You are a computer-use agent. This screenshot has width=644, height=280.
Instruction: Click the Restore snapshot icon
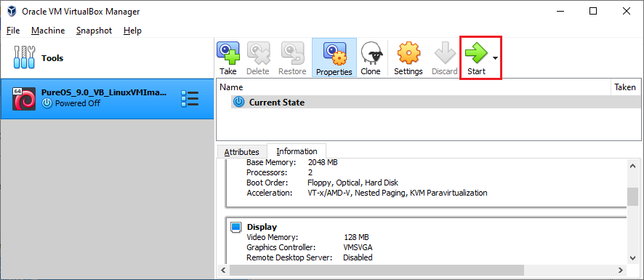(x=292, y=53)
